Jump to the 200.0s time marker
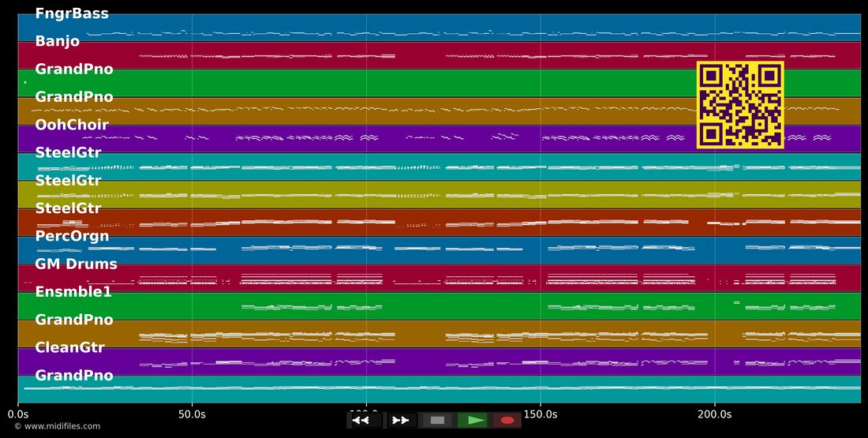Viewport: 868px width, 438px height. click(x=715, y=414)
